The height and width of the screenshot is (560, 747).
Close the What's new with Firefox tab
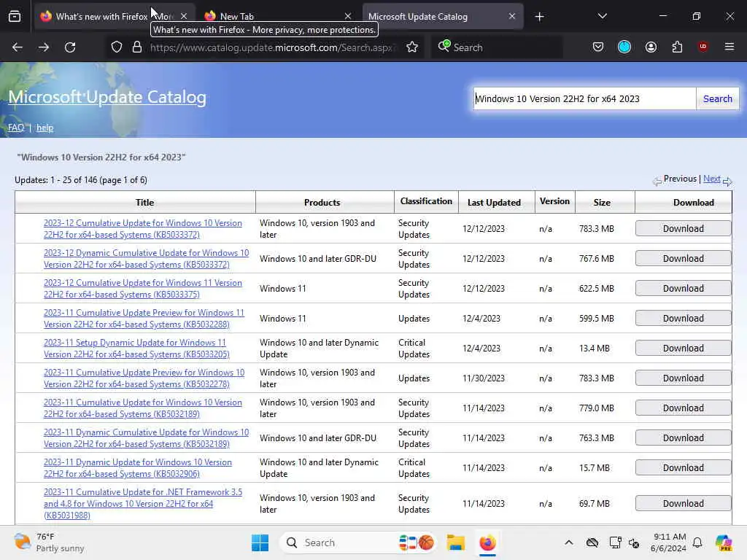[x=184, y=16]
